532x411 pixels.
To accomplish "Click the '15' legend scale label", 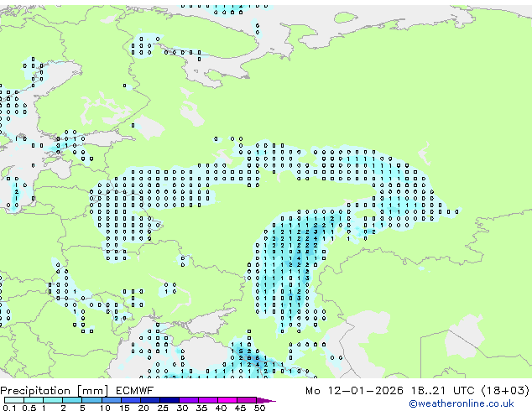I will (124, 408).
